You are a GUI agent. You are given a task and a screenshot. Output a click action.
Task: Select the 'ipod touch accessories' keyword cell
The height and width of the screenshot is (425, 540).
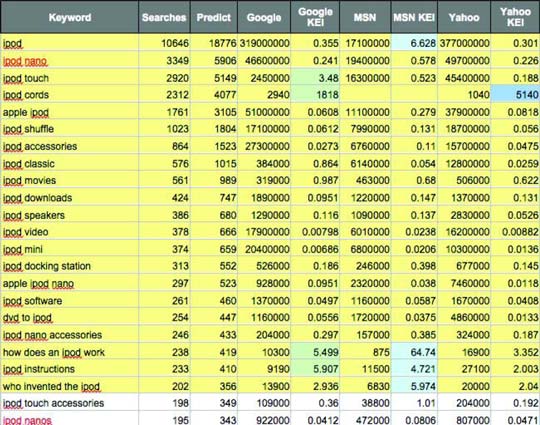pos(70,403)
